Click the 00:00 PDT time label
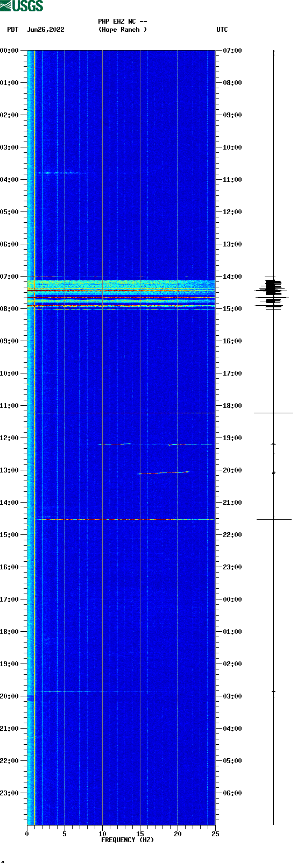 pos(9,51)
